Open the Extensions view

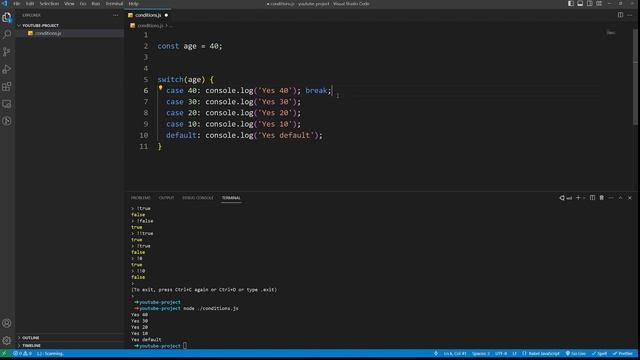click(7, 87)
